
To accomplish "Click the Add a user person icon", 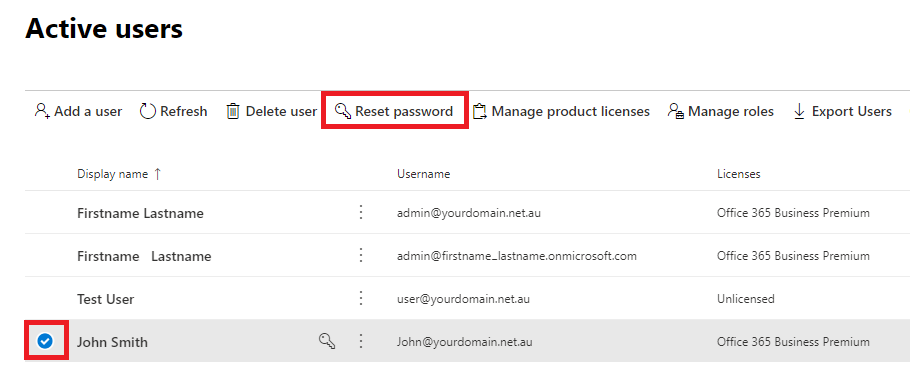I will pyautogui.click(x=42, y=110).
